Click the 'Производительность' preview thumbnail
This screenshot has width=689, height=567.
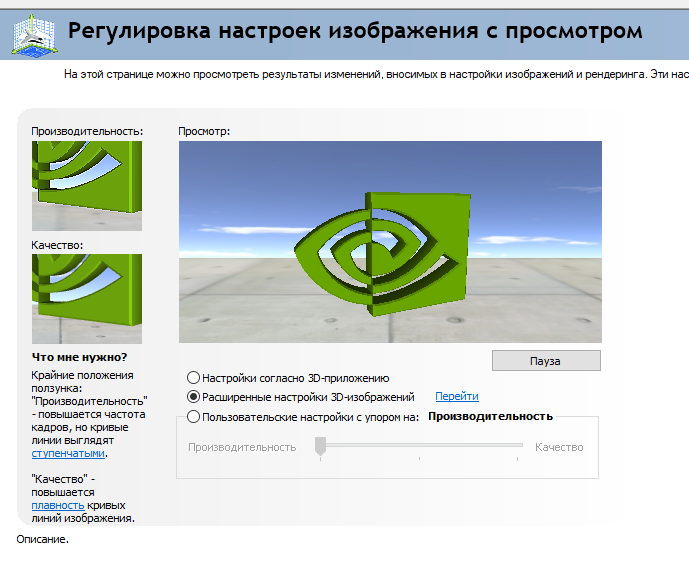click(87, 185)
